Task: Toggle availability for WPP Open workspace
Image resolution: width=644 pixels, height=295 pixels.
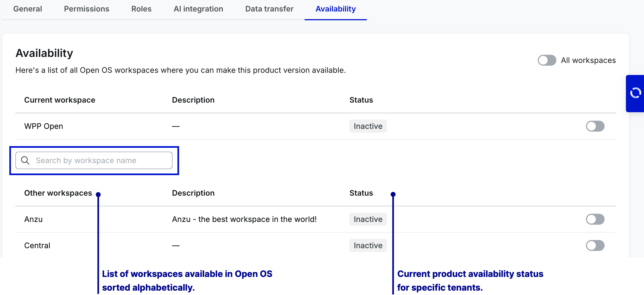Action: (x=595, y=126)
